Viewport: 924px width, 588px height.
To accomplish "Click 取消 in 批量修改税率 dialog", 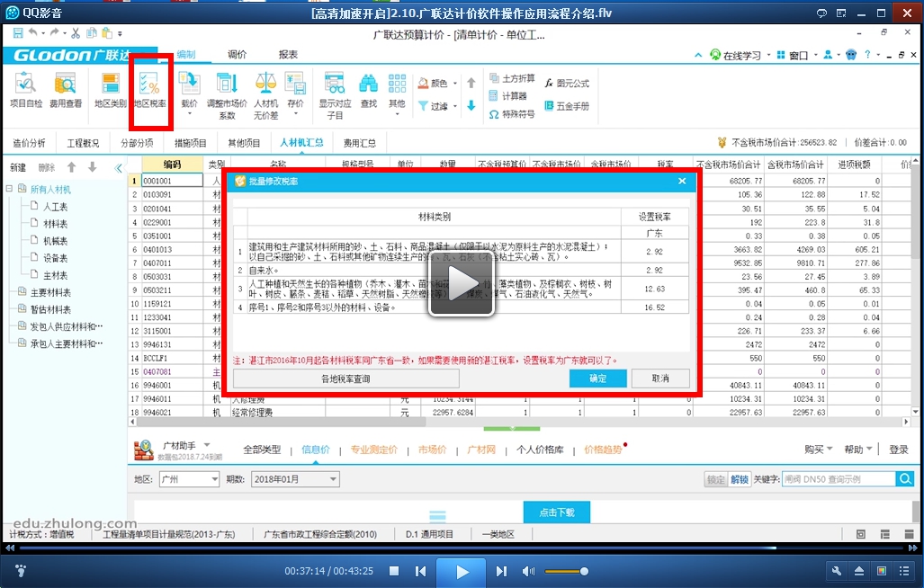I will (660, 379).
